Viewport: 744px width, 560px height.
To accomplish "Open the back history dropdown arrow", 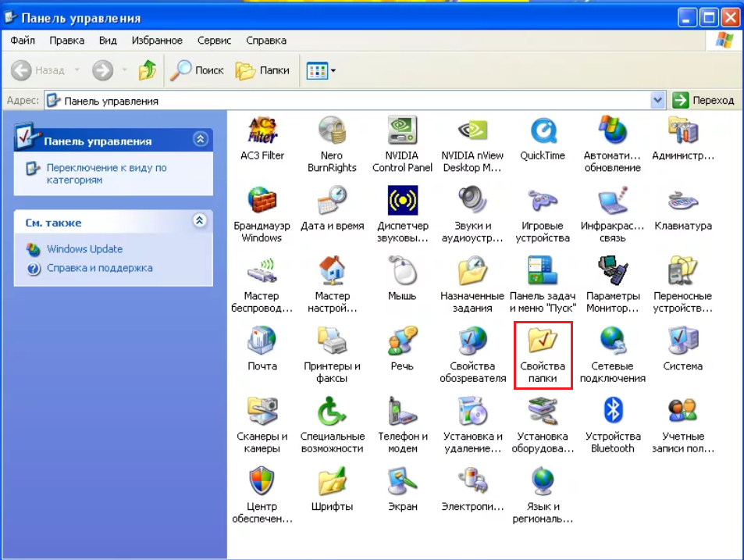I will tap(77, 70).
